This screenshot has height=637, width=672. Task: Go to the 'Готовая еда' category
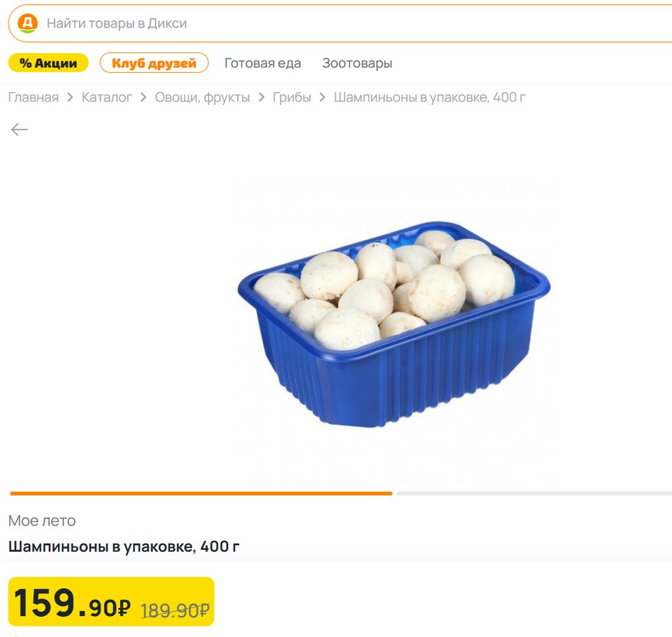[x=262, y=63]
